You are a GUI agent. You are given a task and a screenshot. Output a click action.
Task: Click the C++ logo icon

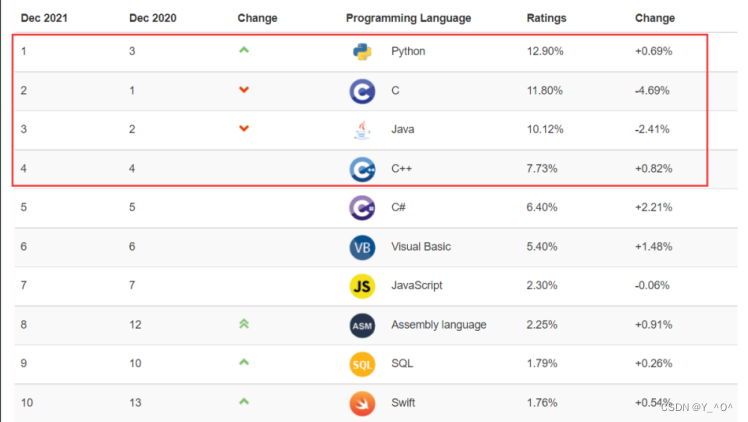coord(362,169)
